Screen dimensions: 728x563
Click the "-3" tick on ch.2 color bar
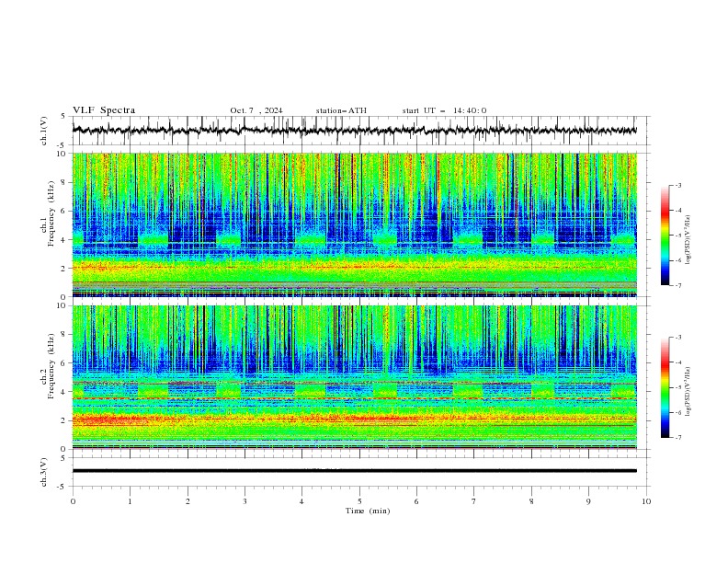(x=677, y=338)
